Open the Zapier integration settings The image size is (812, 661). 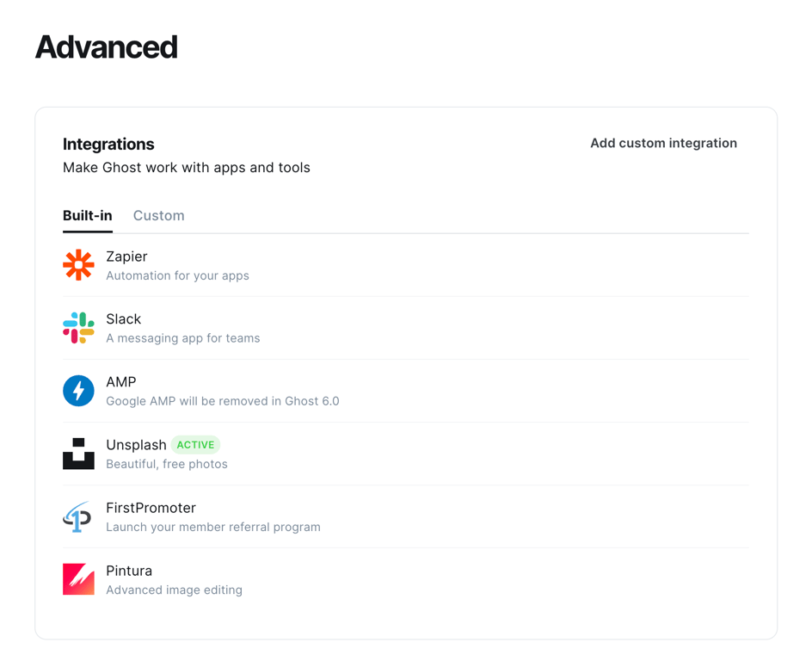point(126,256)
